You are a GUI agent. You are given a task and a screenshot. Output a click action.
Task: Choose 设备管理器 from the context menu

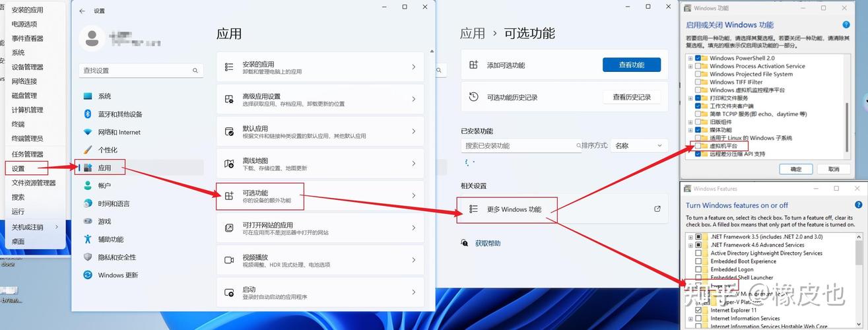click(x=34, y=67)
